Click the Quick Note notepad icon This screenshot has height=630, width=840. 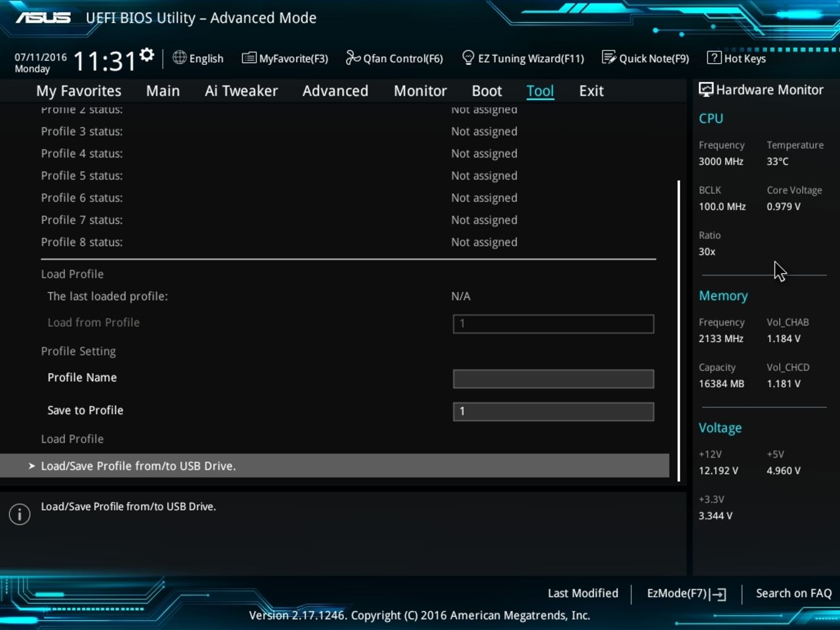(609, 57)
